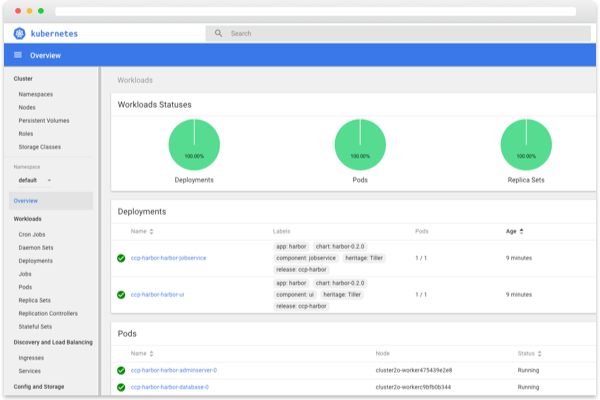Click the Kubernetes logo icon
This screenshot has width=600, height=400.
19,34
